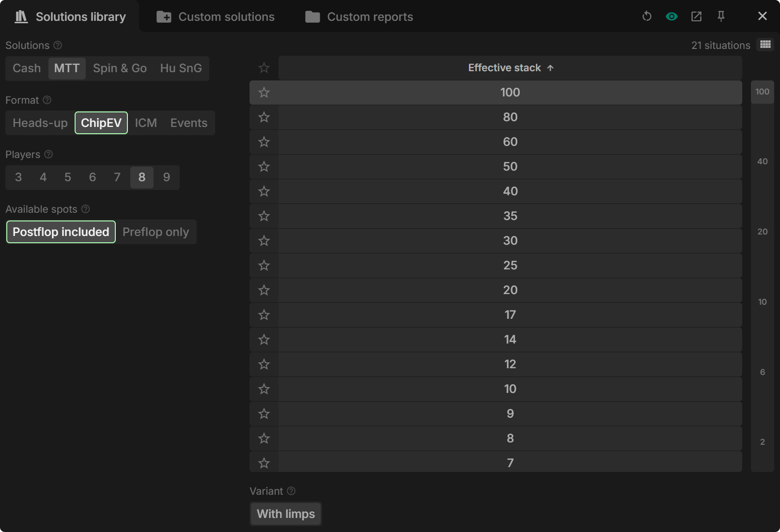
Task: Select the Spin & Go solutions type
Action: point(120,68)
